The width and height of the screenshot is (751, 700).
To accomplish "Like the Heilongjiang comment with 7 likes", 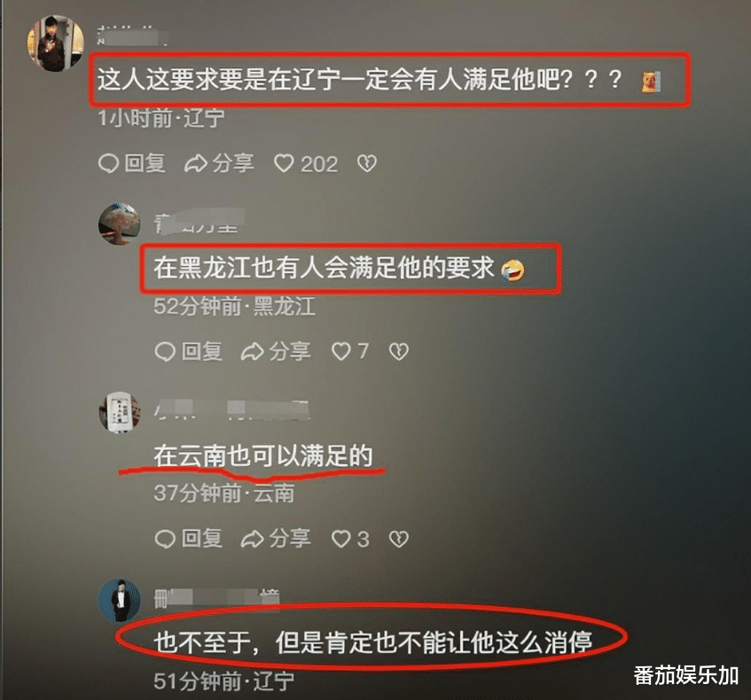I will click(350, 352).
